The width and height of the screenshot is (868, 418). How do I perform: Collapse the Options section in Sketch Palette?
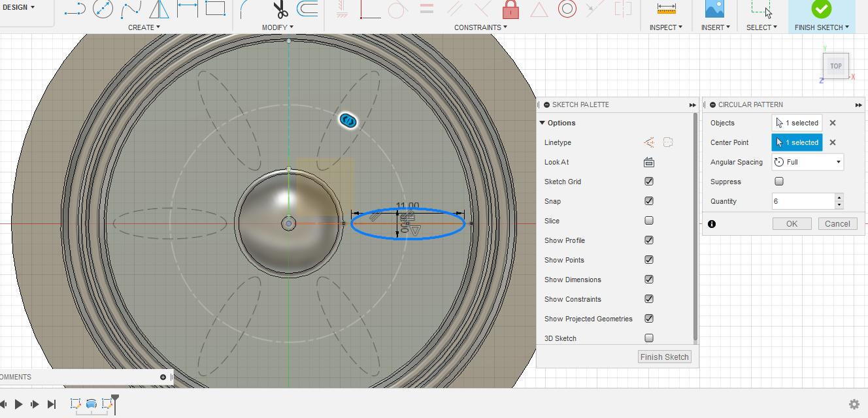542,122
